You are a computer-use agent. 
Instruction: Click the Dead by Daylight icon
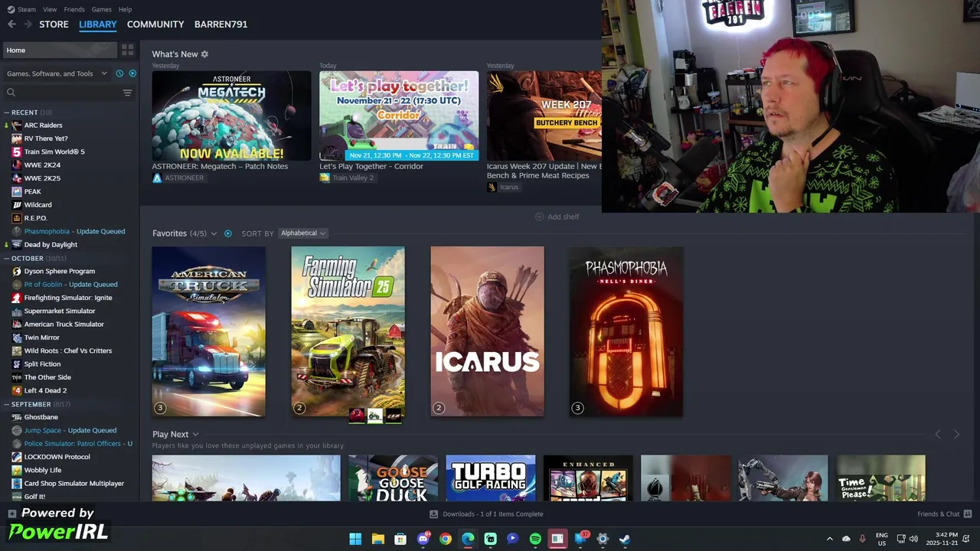17,245
